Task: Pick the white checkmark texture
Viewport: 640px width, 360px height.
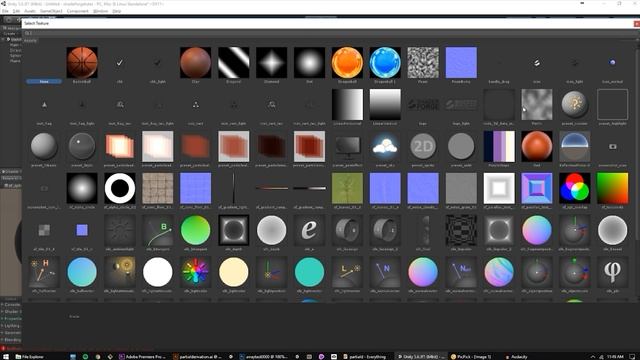Action: pos(120,62)
